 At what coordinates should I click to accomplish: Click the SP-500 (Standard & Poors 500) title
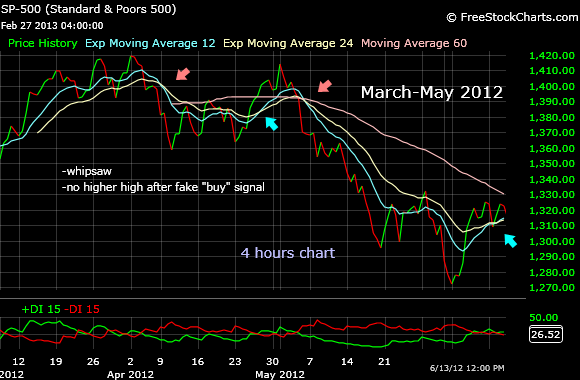pyautogui.click(x=88, y=9)
